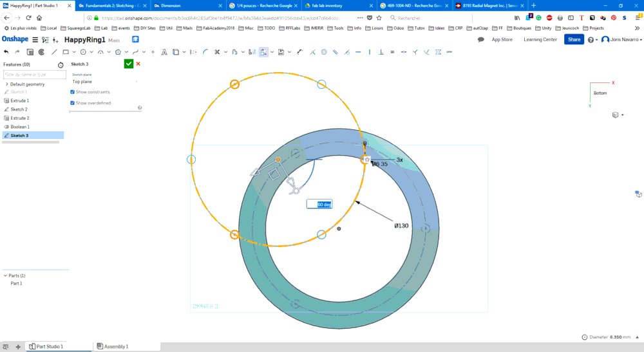Viewport: 644px width, 352px height.
Task: Open the versions and history icon
Action: (45, 40)
